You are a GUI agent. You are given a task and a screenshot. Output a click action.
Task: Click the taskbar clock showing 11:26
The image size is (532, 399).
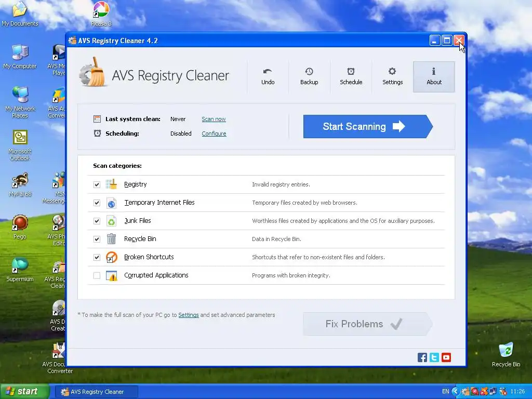point(517,392)
